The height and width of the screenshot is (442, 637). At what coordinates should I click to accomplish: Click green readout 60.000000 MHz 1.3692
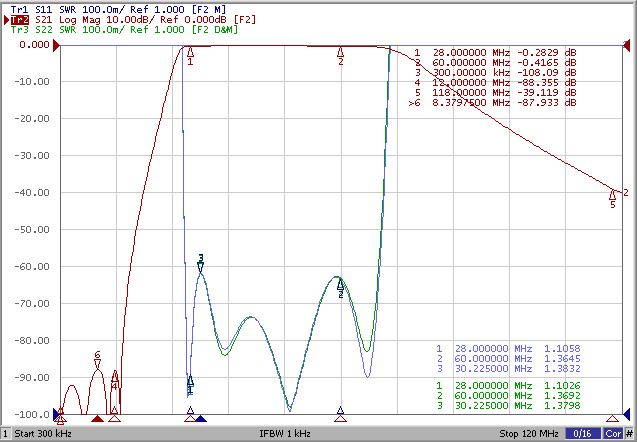coord(508,396)
